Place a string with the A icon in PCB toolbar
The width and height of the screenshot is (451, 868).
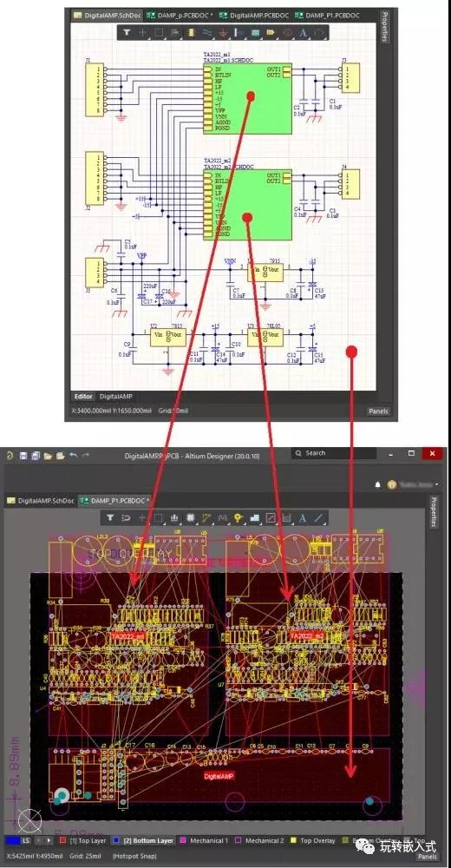pos(302,518)
